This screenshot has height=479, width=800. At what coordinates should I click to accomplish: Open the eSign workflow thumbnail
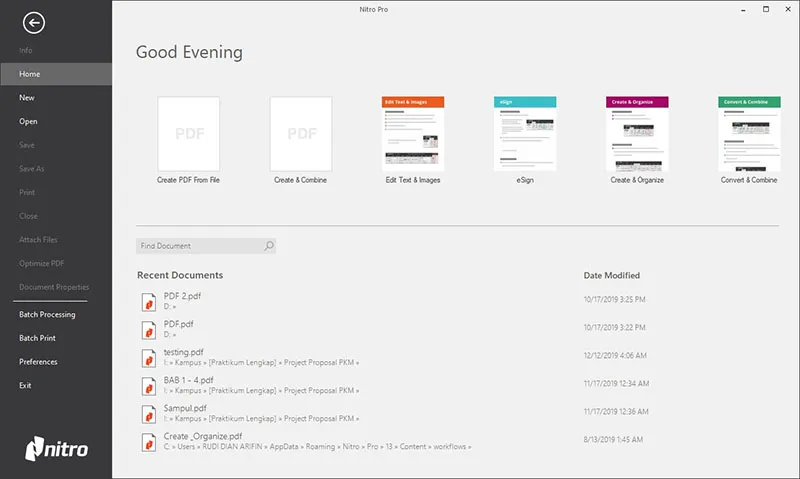click(x=525, y=134)
